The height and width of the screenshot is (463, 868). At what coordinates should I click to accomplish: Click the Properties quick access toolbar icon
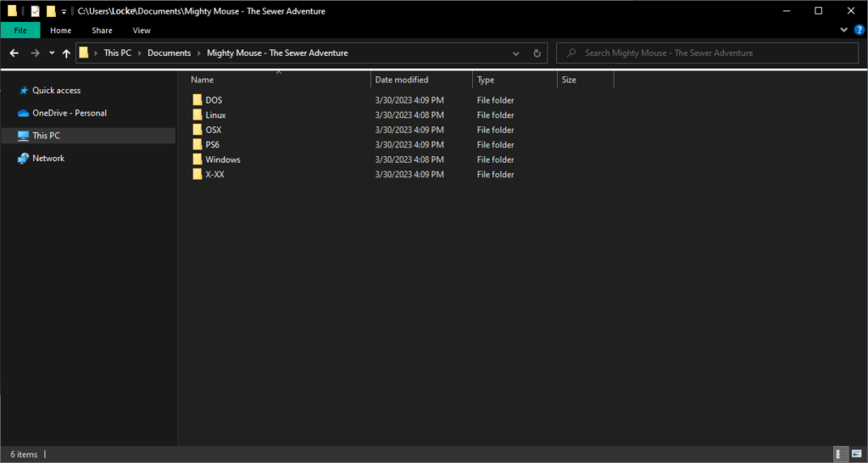[35, 11]
